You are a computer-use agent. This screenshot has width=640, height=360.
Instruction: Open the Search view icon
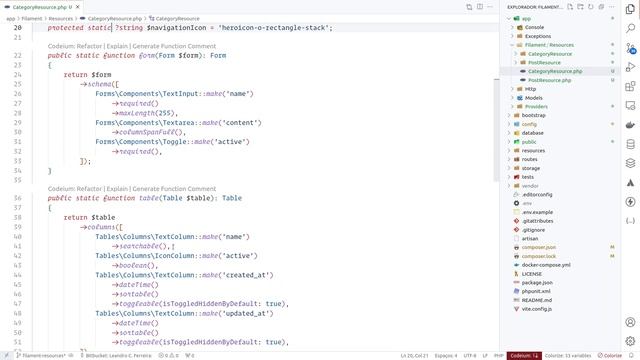[x=630, y=28]
